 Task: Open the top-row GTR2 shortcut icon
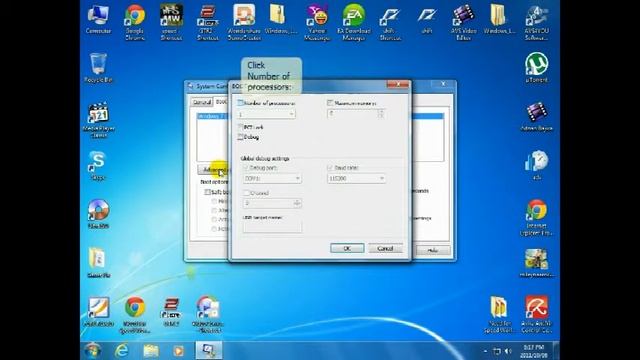coord(208,22)
